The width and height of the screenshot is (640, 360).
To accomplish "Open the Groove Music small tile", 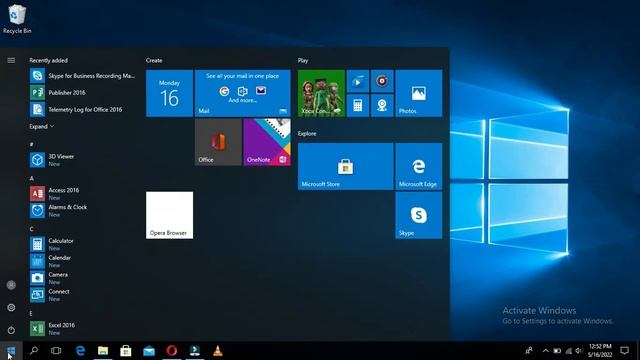I will pyautogui.click(x=382, y=81).
